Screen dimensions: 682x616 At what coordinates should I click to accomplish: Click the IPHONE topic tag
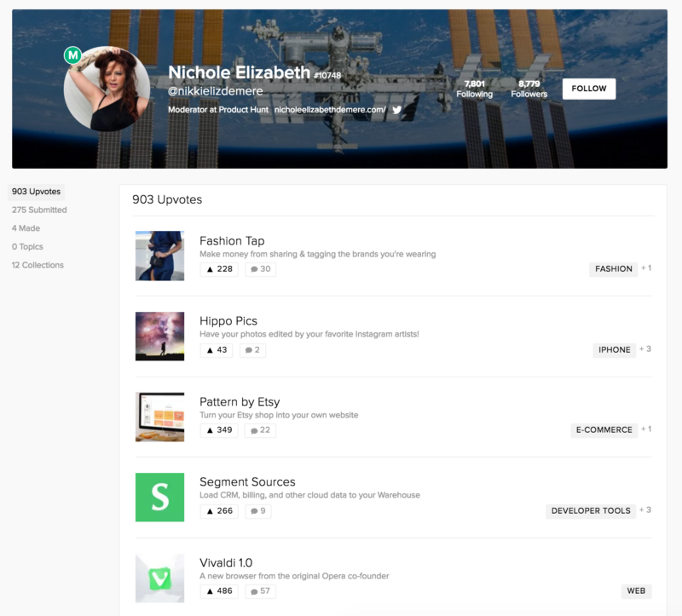614,350
